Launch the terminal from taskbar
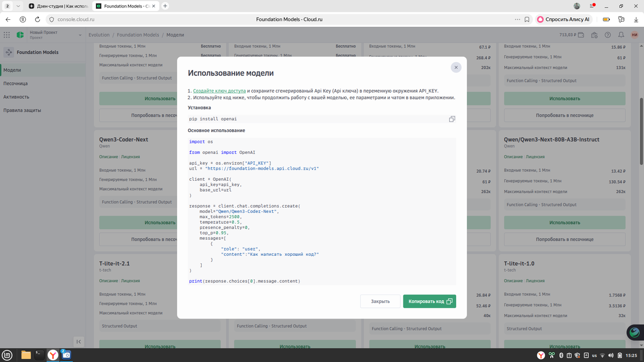644x362 pixels. point(39,355)
